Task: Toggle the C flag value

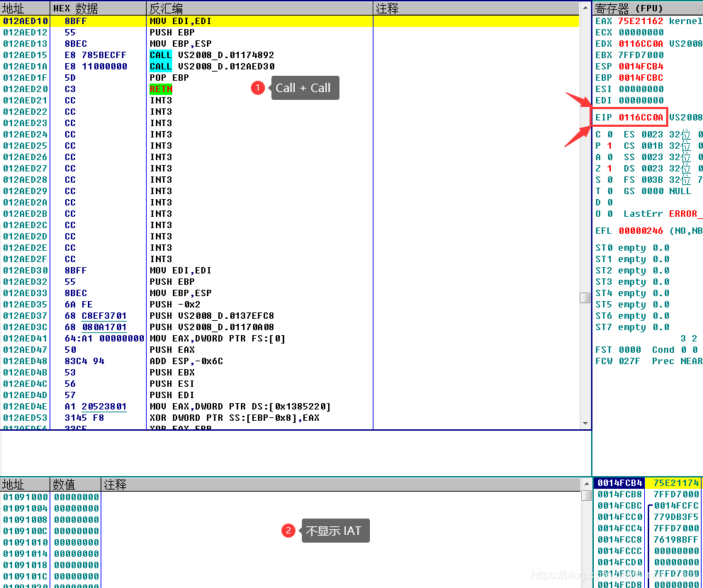Action: [609, 135]
